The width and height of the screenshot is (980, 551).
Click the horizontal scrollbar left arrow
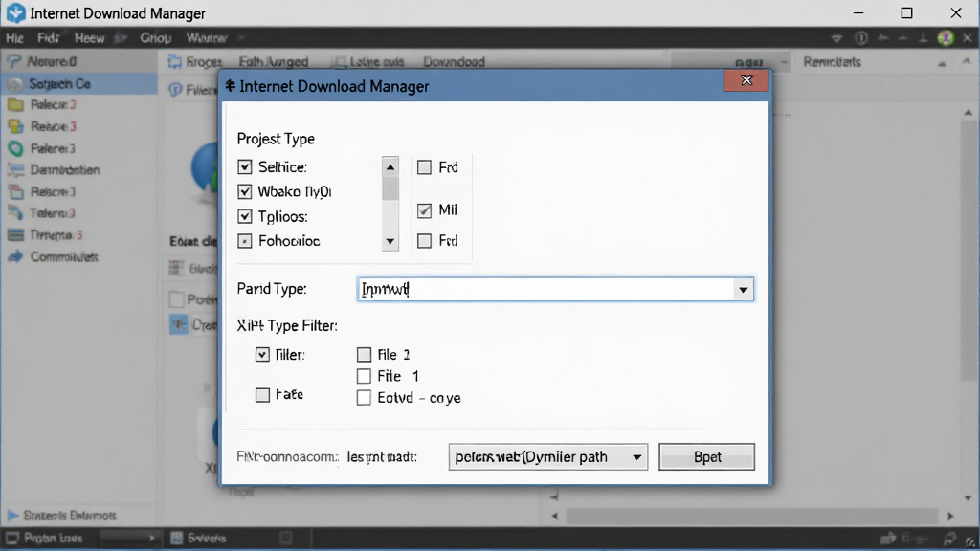click(x=555, y=516)
